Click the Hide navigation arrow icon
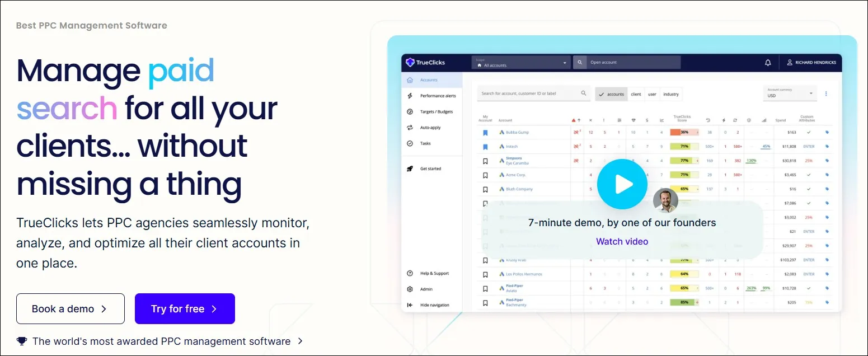 pos(410,305)
